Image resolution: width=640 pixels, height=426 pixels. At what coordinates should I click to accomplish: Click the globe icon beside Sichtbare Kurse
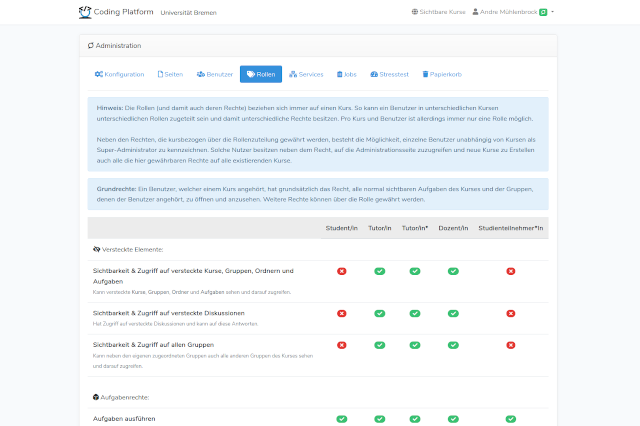tap(415, 12)
